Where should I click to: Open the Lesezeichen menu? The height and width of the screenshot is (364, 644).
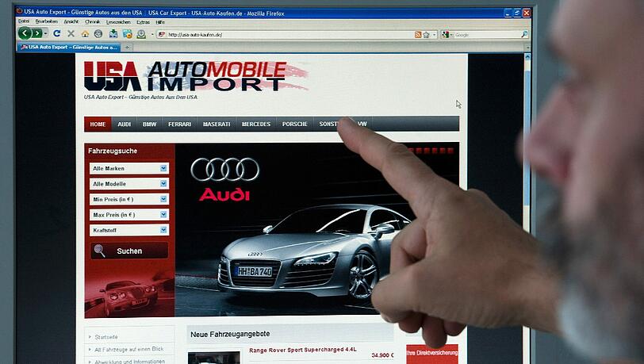point(118,22)
